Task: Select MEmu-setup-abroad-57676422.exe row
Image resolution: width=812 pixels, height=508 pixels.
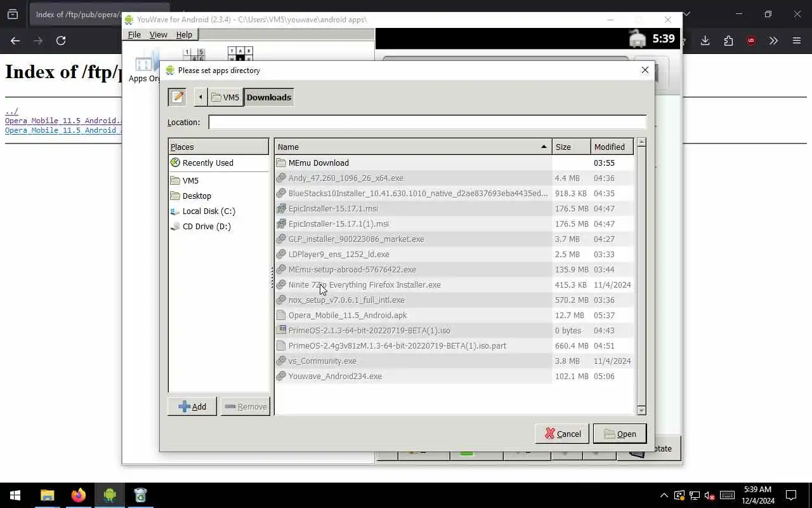Action: 454,269
